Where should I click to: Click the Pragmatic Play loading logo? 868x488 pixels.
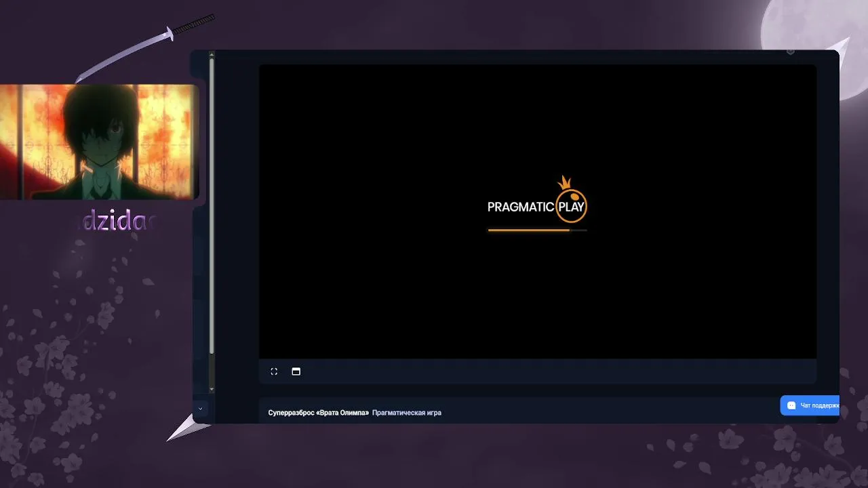click(x=537, y=201)
